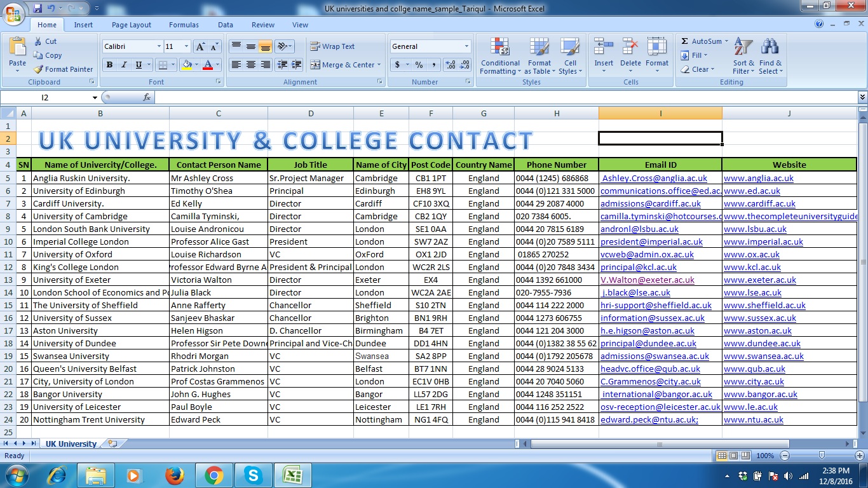Click the zoom slider handle

pyautogui.click(x=822, y=456)
